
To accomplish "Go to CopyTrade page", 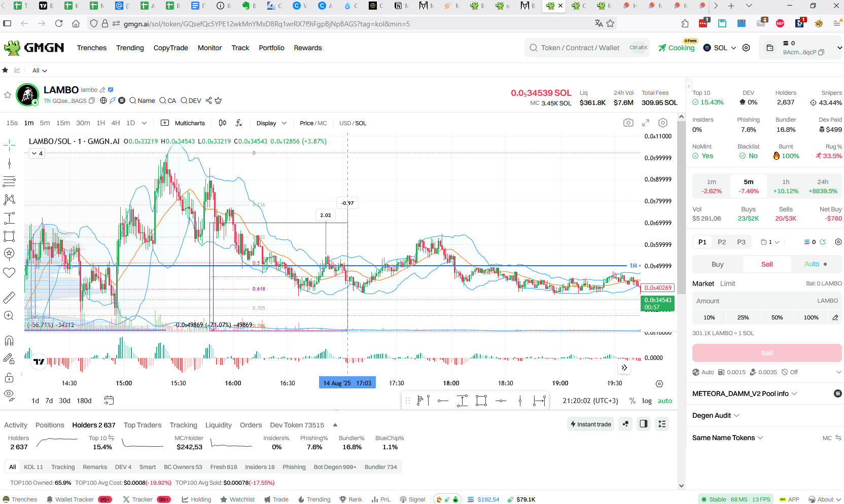I will point(170,48).
